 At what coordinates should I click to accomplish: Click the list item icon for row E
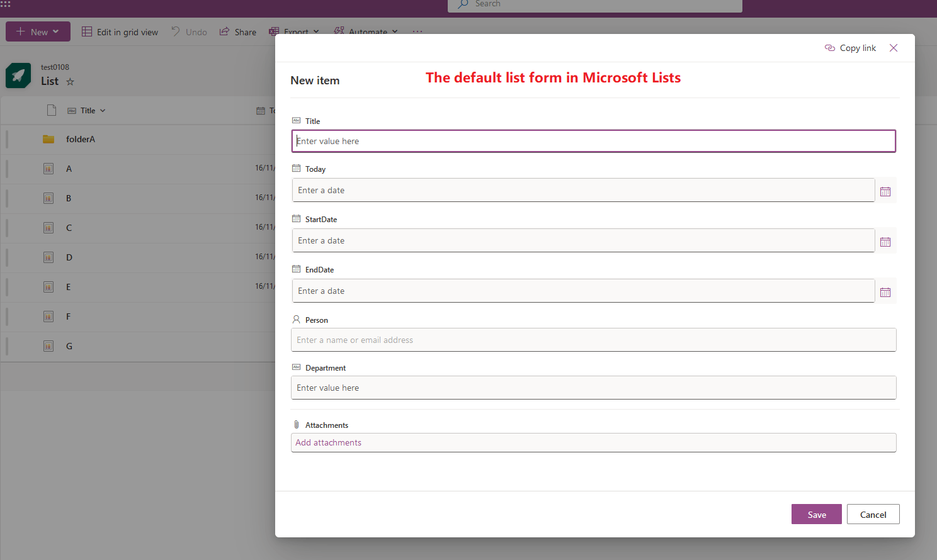point(48,287)
